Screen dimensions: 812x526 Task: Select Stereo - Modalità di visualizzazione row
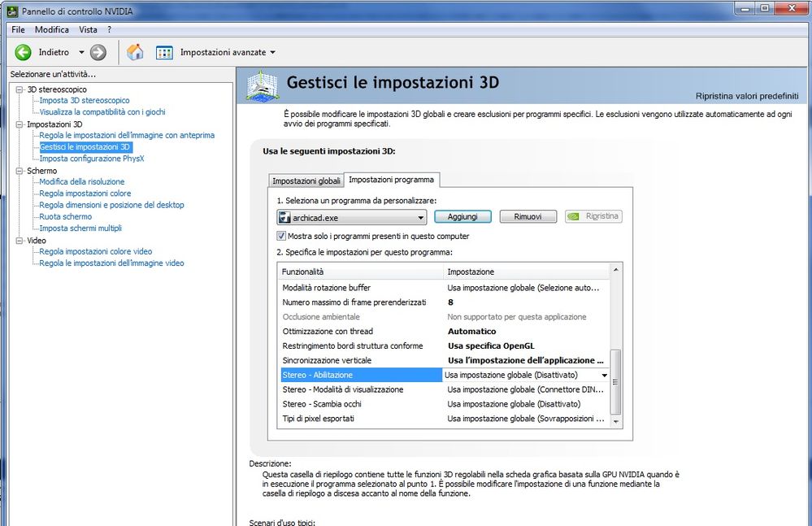(445, 389)
